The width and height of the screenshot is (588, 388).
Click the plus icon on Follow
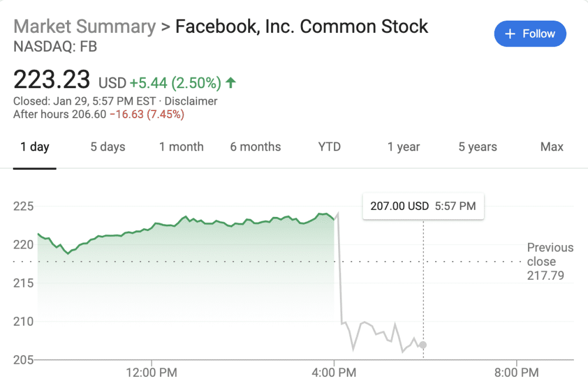click(x=510, y=34)
